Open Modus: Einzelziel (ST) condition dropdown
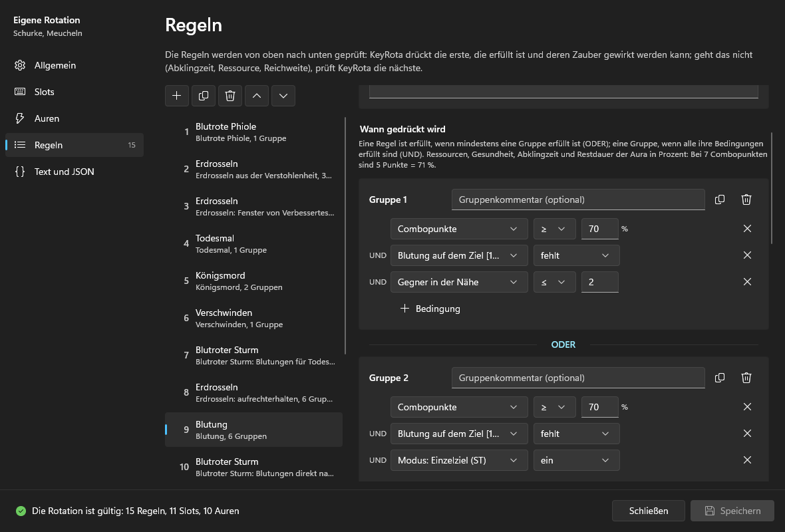 tap(459, 460)
